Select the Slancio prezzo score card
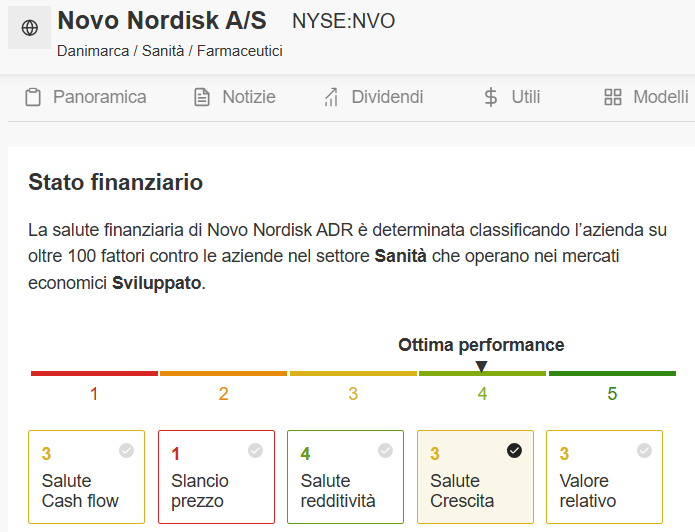695x532 pixels. click(x=216, y=477)
